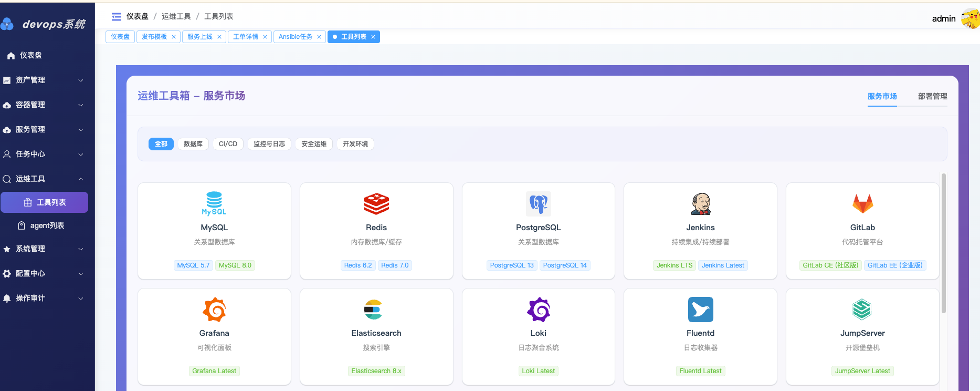Expand the 服务管理 menu chevron
This screenshot has width=980, height=391.
pos(81,130)
